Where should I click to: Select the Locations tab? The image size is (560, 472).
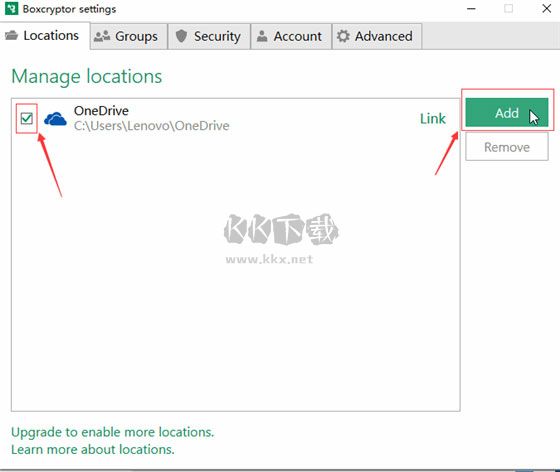pos(45,36)
